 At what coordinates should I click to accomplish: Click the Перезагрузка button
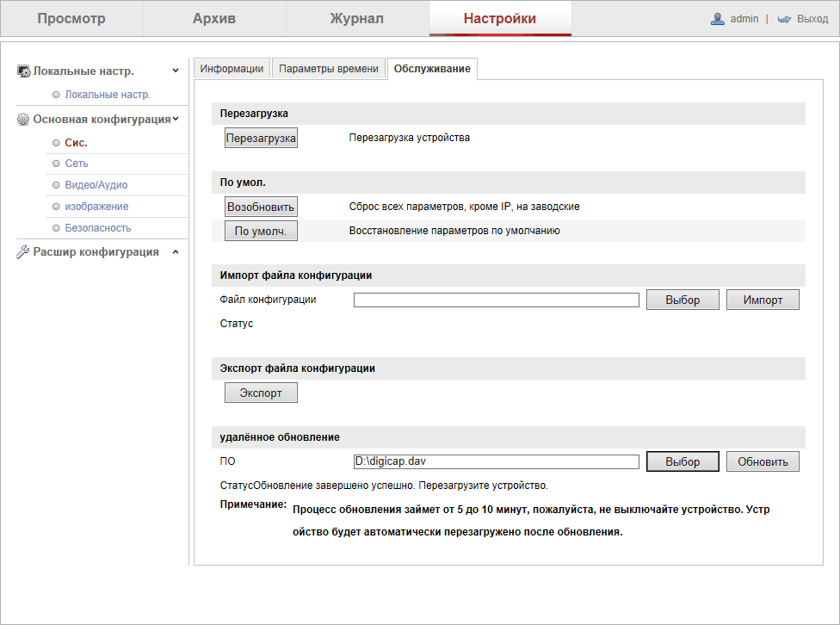point(261,138)
